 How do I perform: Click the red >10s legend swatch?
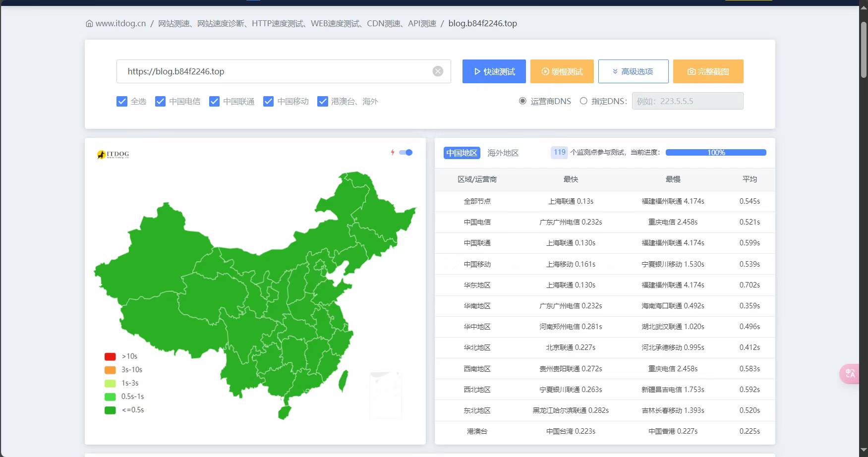point(110,356)
